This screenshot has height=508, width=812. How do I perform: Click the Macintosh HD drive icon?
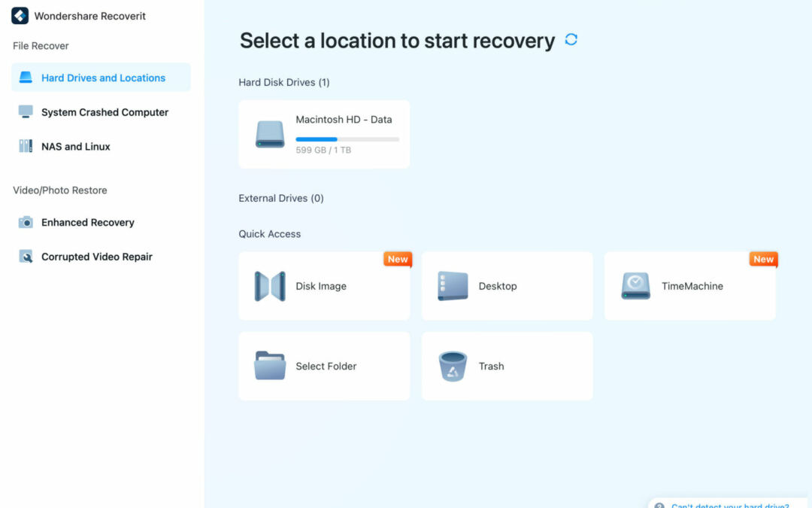coord(270,134)
